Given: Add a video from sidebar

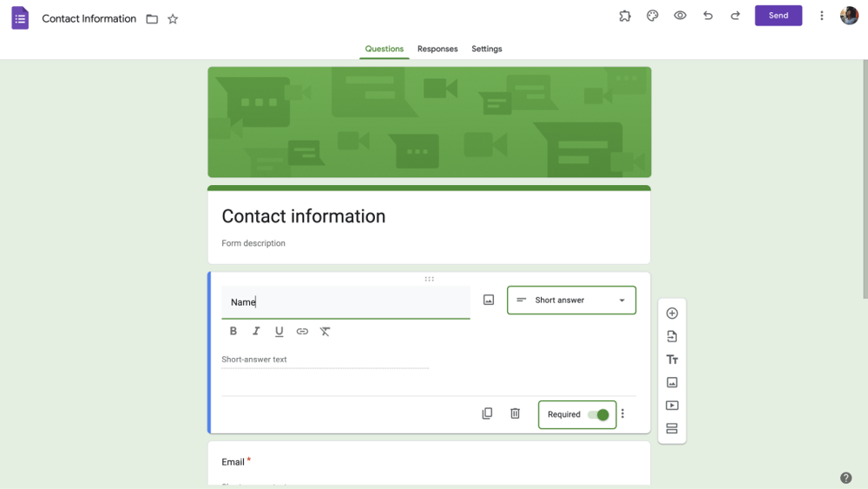Looking at the screenshot, I should coord(672,406).
